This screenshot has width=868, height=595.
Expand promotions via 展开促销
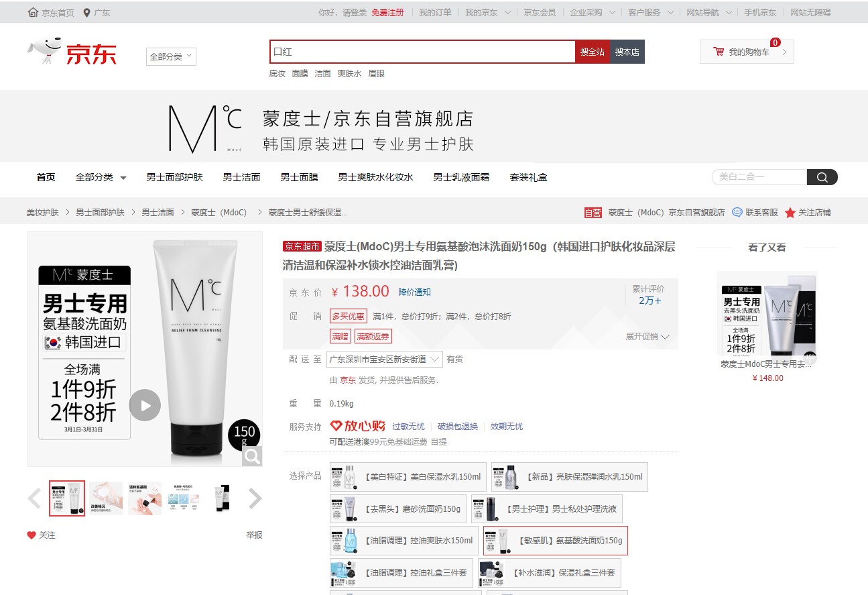click(x=647, y=337)
